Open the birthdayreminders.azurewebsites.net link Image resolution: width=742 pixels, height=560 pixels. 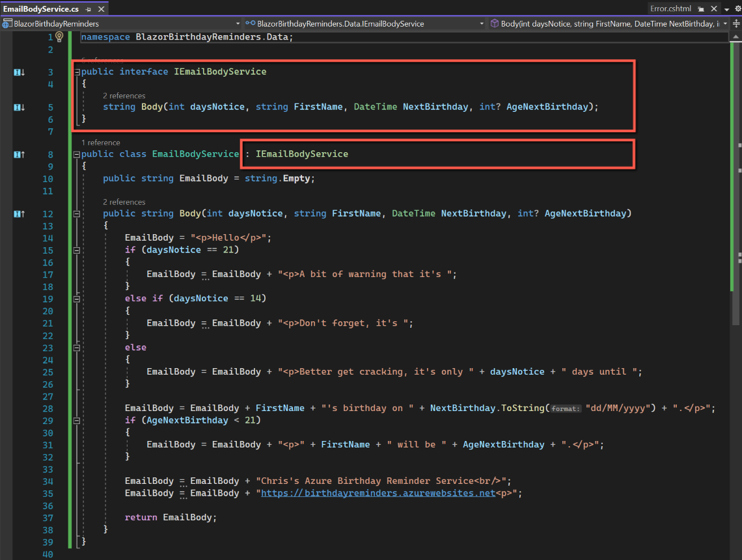pos(378,493)
